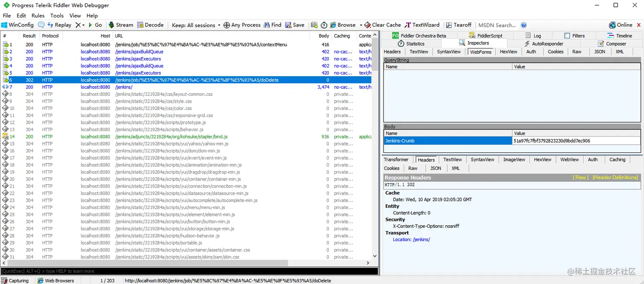Open the Filters tab
Screen dimensions: 644x284
(575, 36)
